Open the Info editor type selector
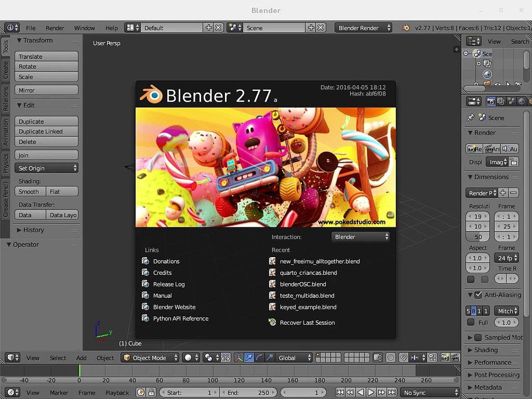 coord(12,28)
